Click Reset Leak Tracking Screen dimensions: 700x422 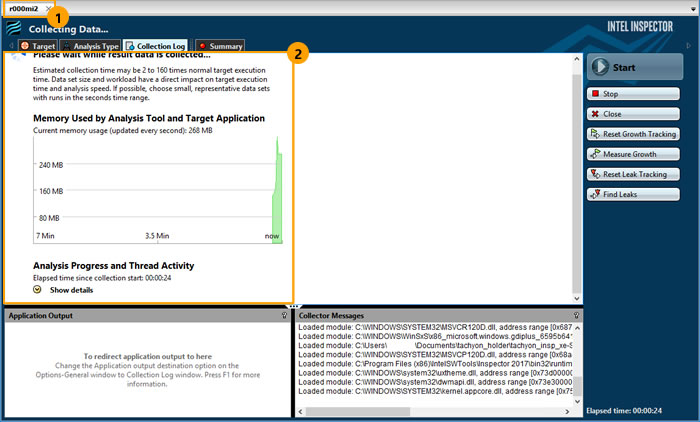coord(634,174)
